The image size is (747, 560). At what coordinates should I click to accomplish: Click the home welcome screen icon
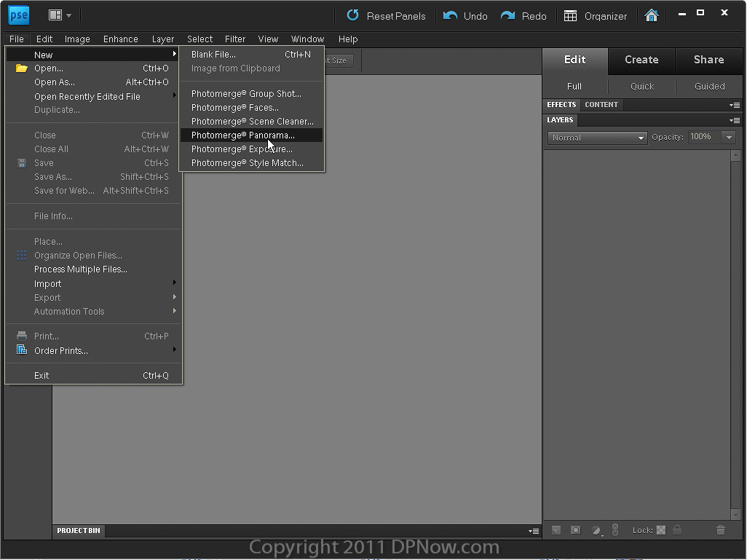tap(652, 15)
